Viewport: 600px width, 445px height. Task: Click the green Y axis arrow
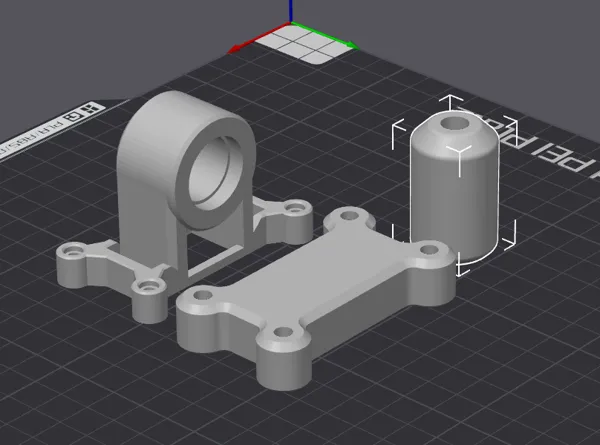(325, 36)
